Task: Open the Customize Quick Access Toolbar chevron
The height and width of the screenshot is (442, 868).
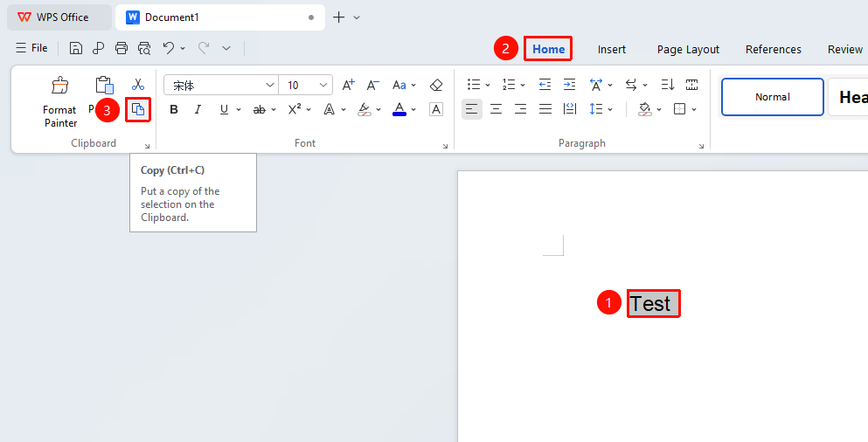Action: 226,48
